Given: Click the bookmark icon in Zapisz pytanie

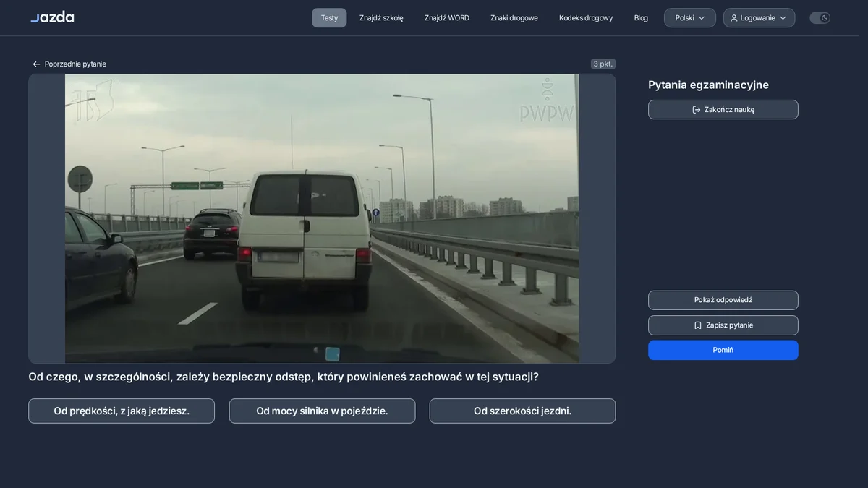Looking at the screenshot, I should [x=698, y=325].
